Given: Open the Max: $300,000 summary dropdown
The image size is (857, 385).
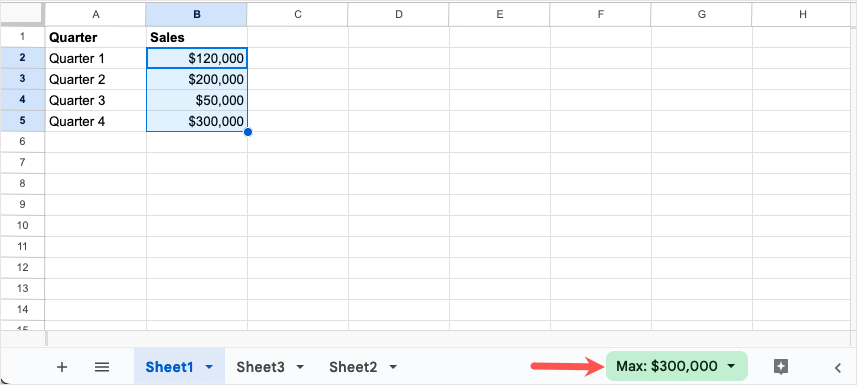Looking at the screenshot, I should pos(676,366).
